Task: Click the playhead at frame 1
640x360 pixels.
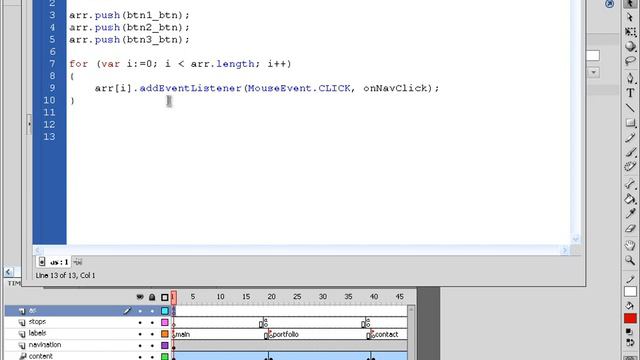Action: tap(173, 297)
